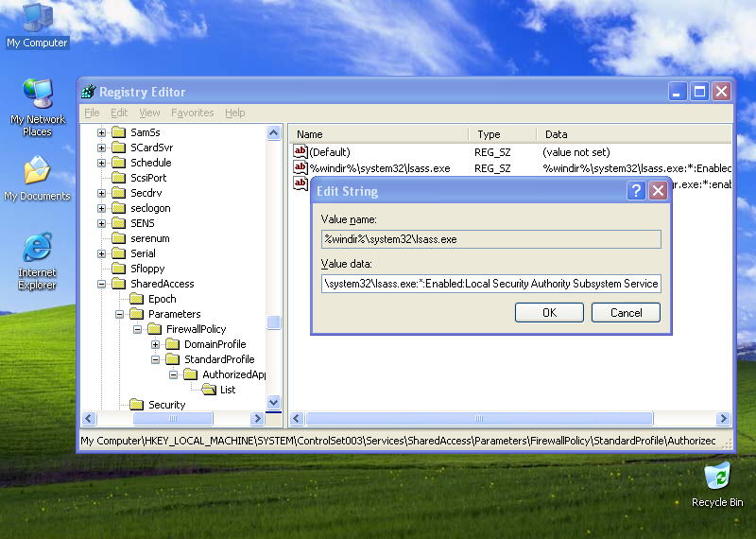Expand the Schedule tree node
756x539 pixels.
click(101, 163)
